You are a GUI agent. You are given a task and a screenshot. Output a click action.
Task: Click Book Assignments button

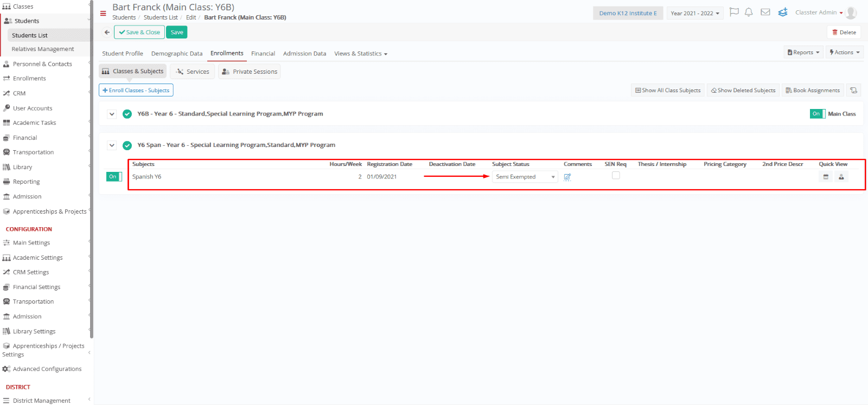pos(813,91)
